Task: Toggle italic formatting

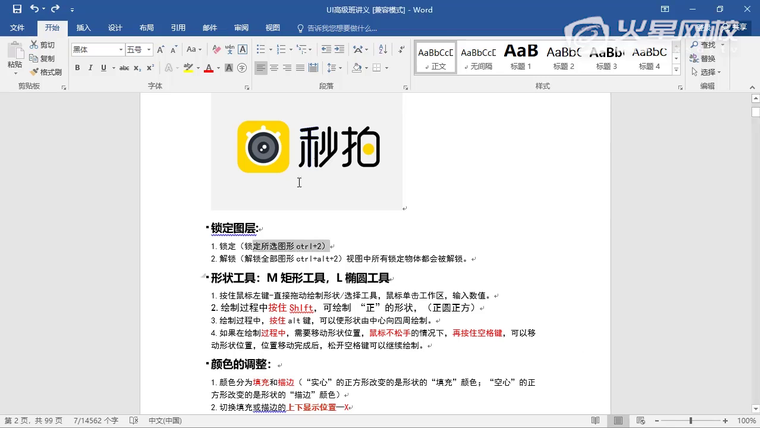Action: pos(91,68)
